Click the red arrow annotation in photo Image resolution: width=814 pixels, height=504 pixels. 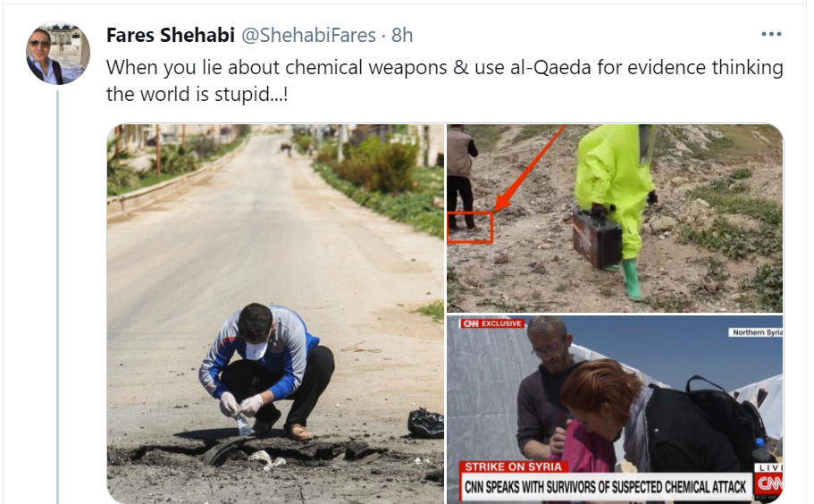[x=528, y=170]
